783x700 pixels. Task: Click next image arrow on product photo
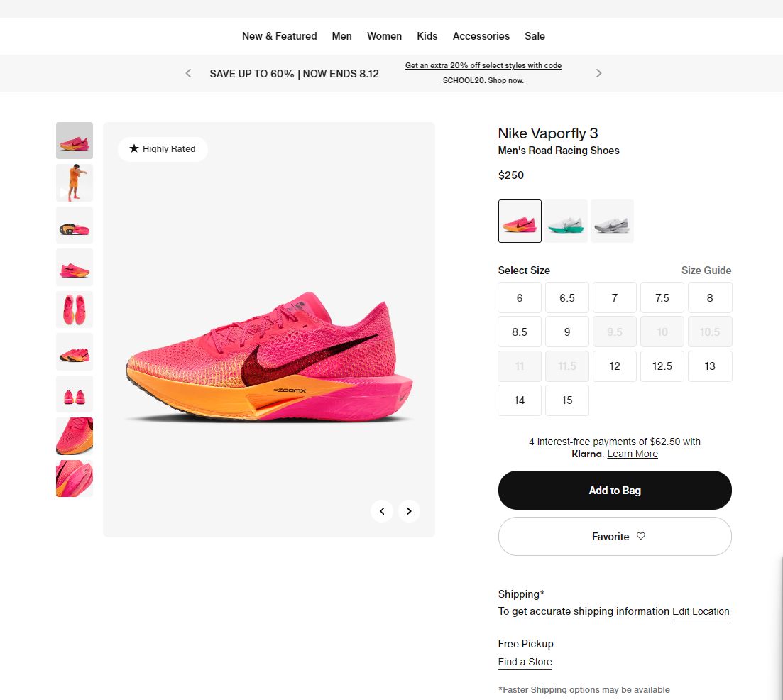(409, 511)
